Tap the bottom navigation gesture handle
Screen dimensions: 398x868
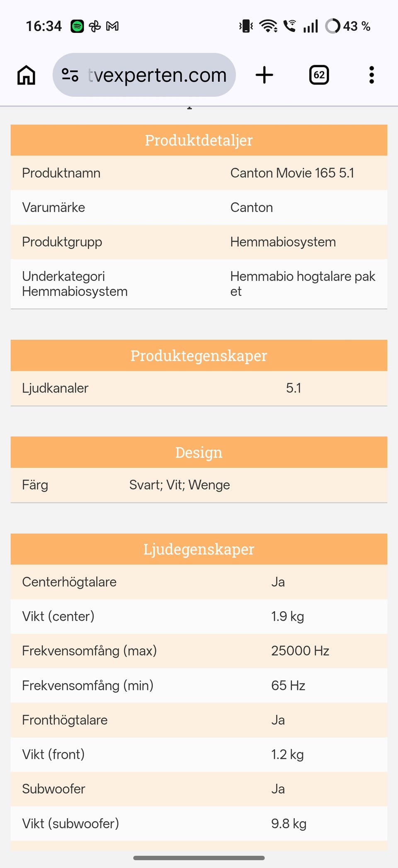(x=199, y=858)
